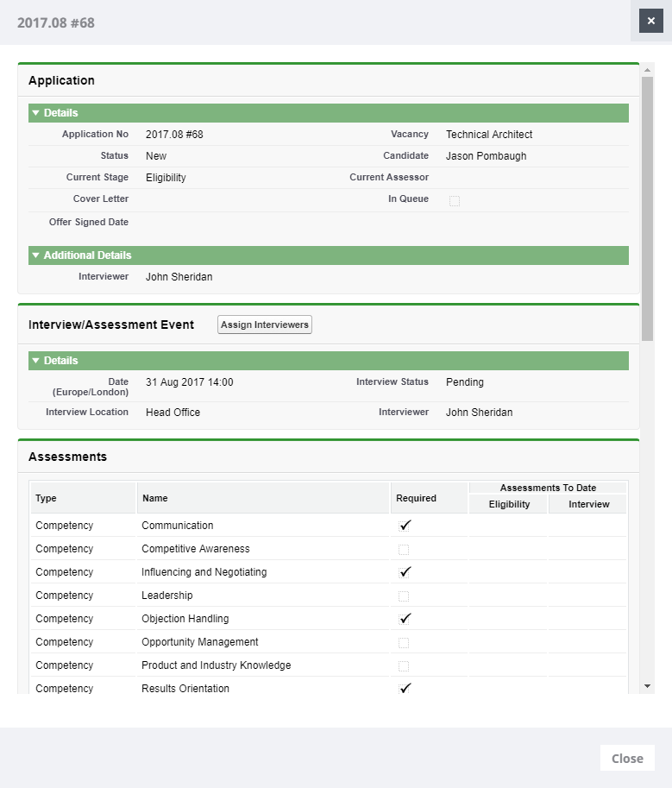
Task: Click the Close button at bottom
Action: (x=627, y=758)
